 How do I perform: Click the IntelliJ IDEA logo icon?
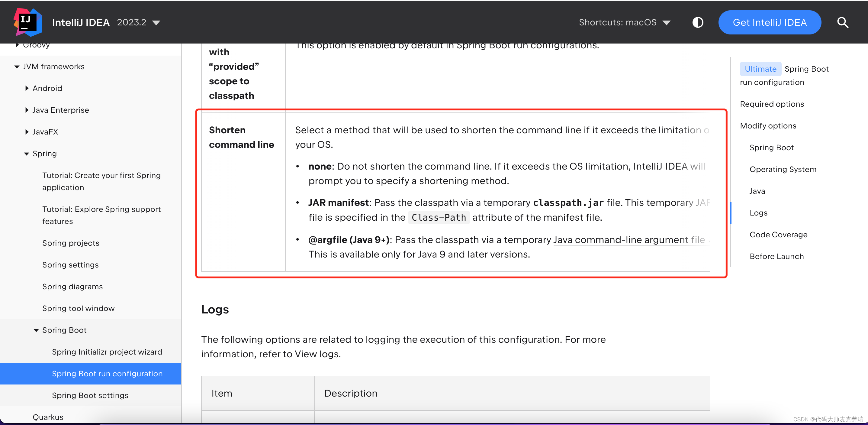click(x=27, y=22)
